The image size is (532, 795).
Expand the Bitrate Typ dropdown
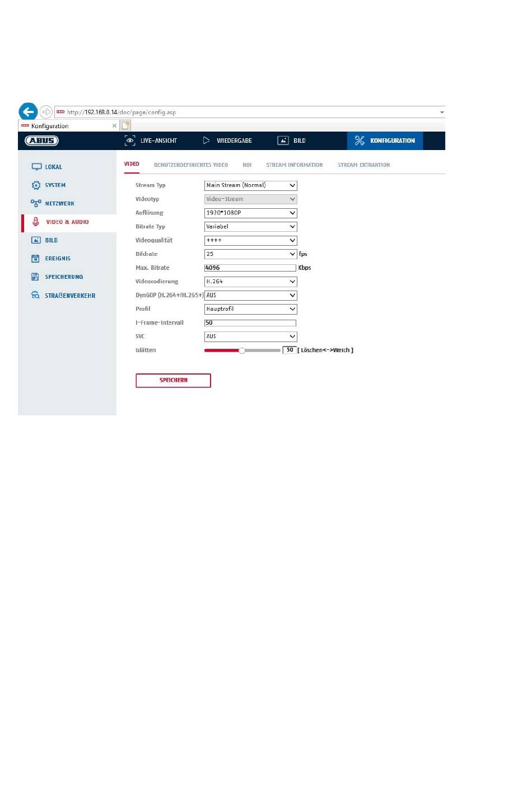250,227
